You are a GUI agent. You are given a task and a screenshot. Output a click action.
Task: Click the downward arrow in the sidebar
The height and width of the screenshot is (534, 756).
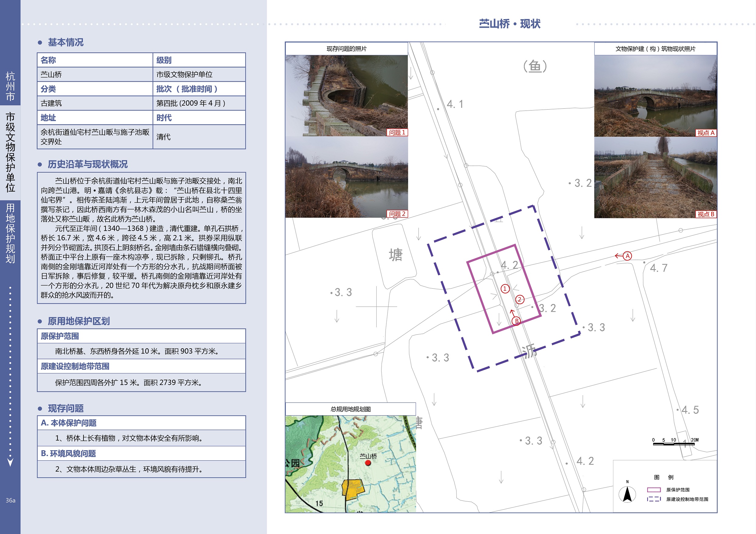coord(10,462)
